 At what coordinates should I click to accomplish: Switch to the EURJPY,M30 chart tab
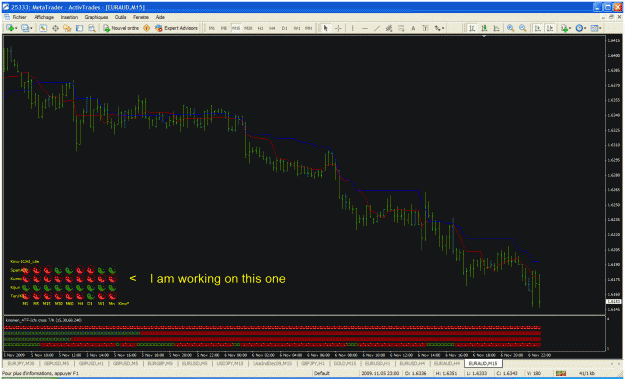[x=21, y=363]
